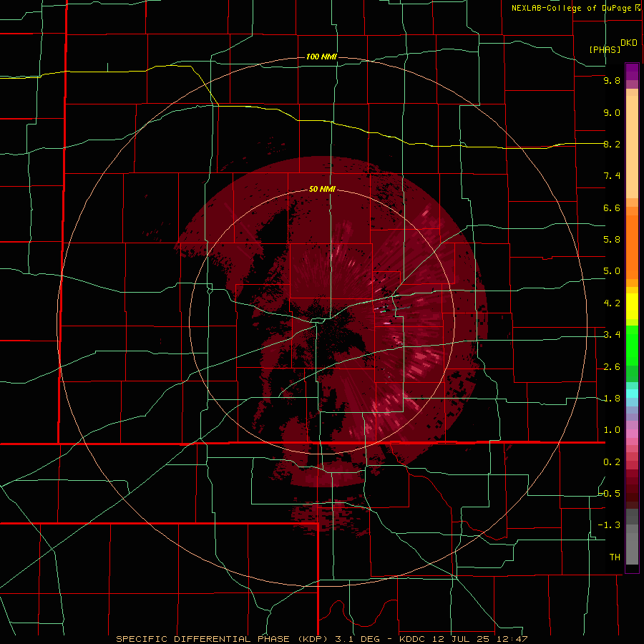The width and height of the screenshot is (644, 644).
Task: Select the 9.8 value on the scale
Action: pyautogui.click(x=612, y=80)
